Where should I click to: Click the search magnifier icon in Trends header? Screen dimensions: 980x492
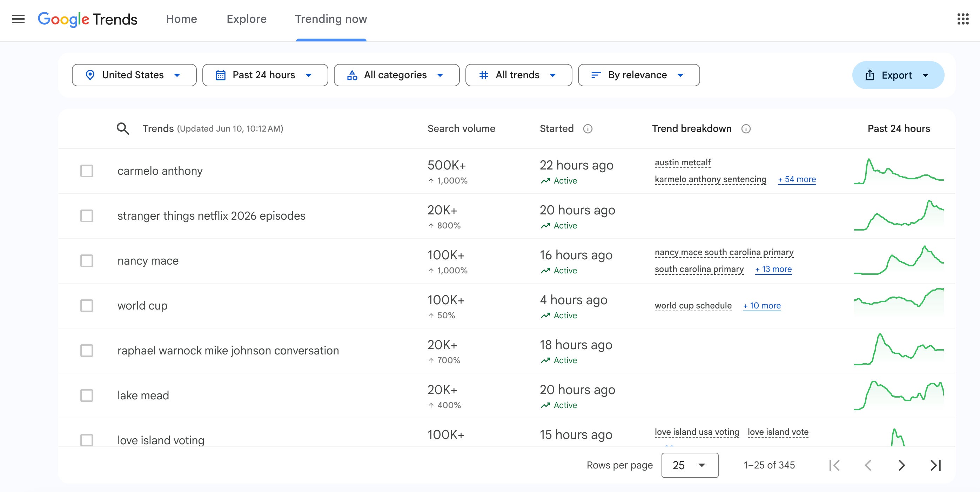[122, 128]
